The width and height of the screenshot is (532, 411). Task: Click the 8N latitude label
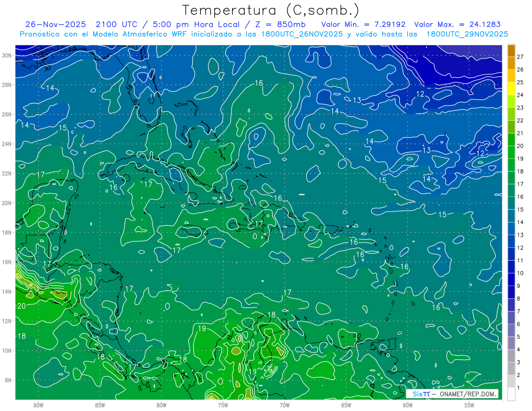click(9, 380)
